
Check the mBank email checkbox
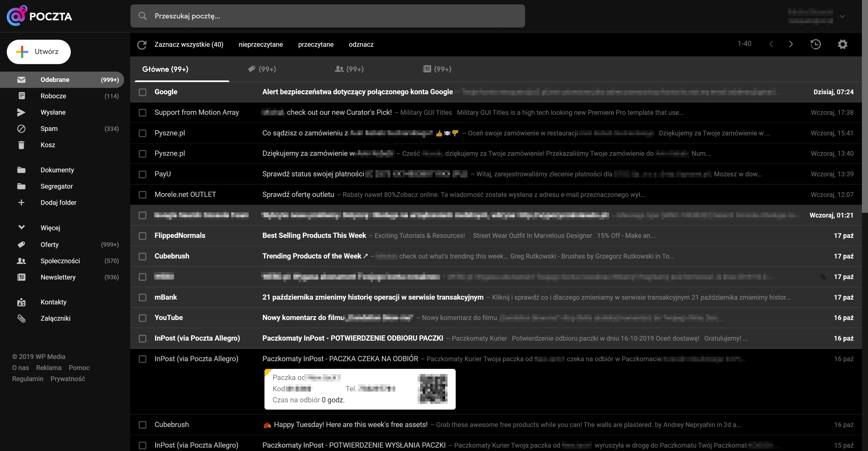pyautogui.click(x=142, y=297)
